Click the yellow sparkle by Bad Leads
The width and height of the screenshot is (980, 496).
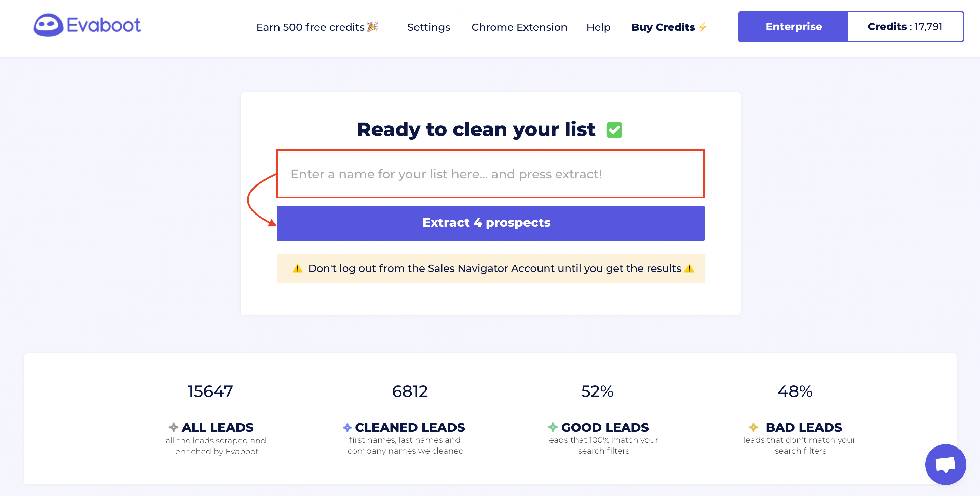[x=753, y=427]
